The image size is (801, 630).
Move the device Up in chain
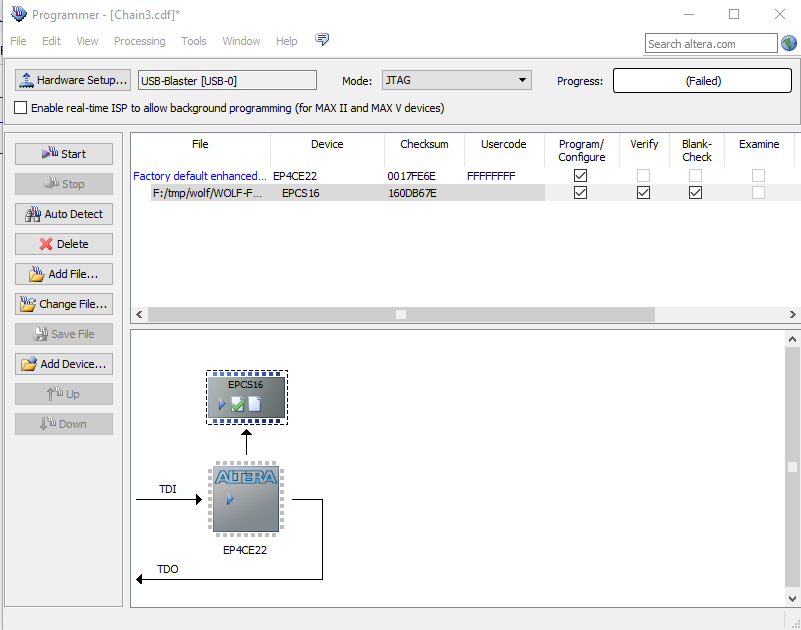coord(64,394)
